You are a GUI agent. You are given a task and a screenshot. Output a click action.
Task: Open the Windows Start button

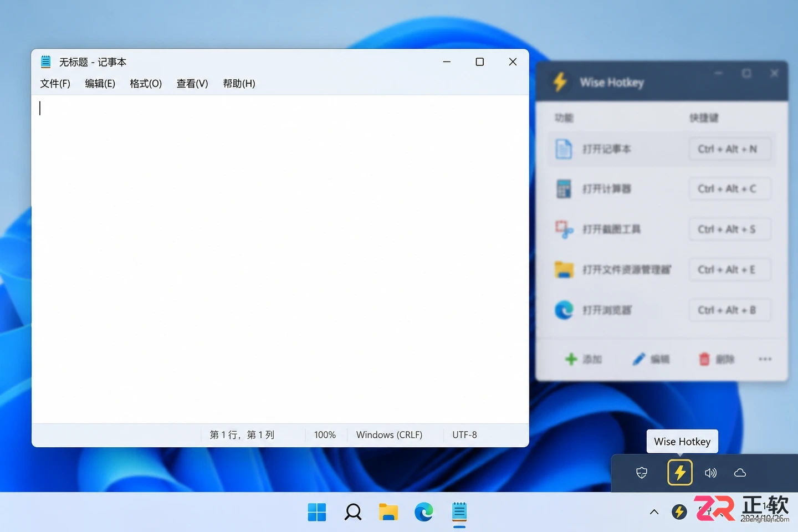[317, 512]
